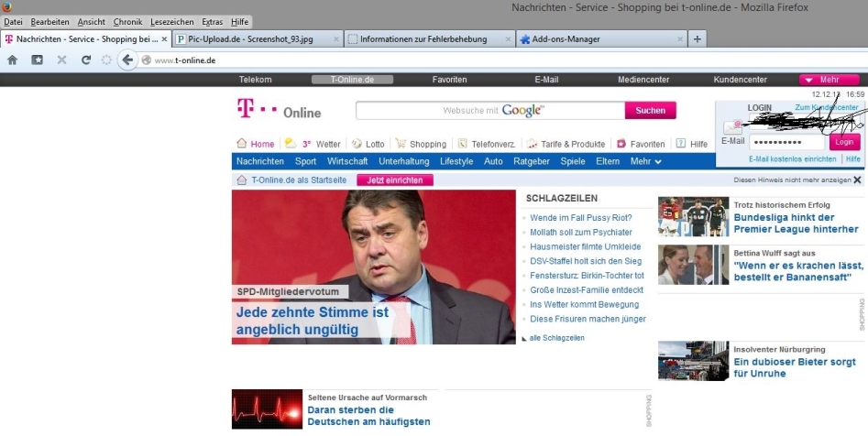Open the bookmarks star toolbar icon

tap(37, 60)
